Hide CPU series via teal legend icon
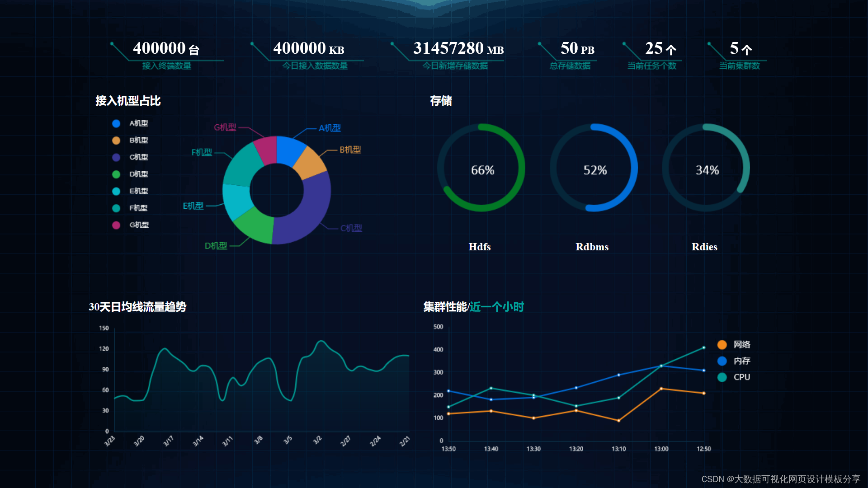The image size is (868, 488). coord(722,377)
